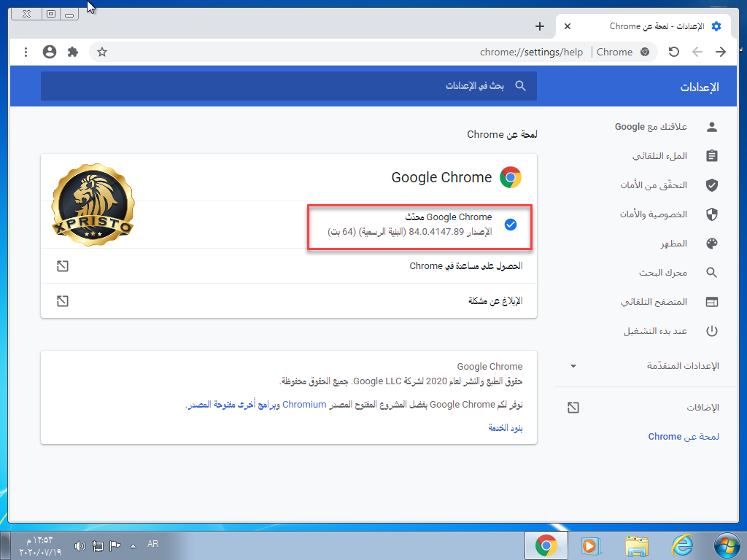The image size is (747, 560).
Task: Click the Chrome site info icon in address bar
Action: tap(645, 52)
